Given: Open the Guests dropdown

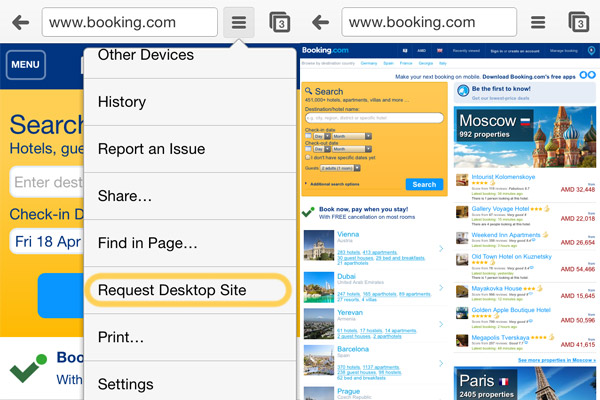Looking at the screenshot, I should tap(340, 168).
